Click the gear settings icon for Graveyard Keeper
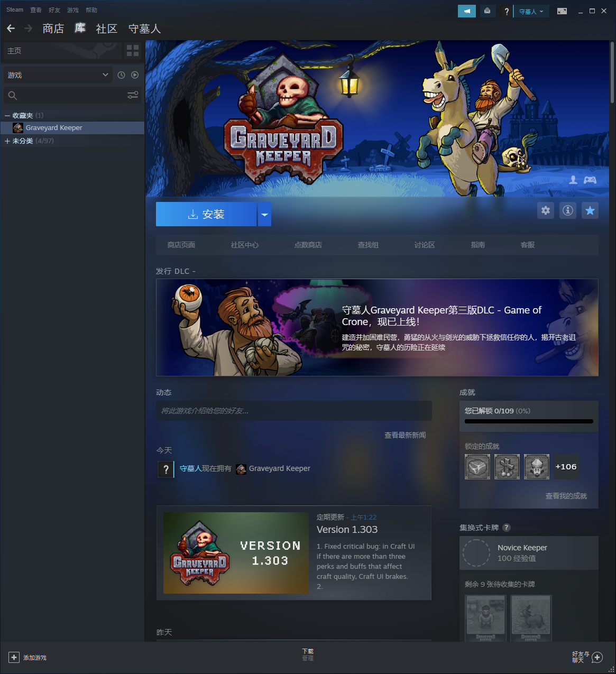The height and width of the screenshot is (674, 616). (546, 211)
